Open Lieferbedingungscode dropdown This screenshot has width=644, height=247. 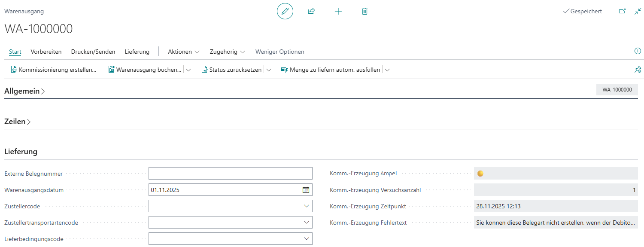coord(306,239)
